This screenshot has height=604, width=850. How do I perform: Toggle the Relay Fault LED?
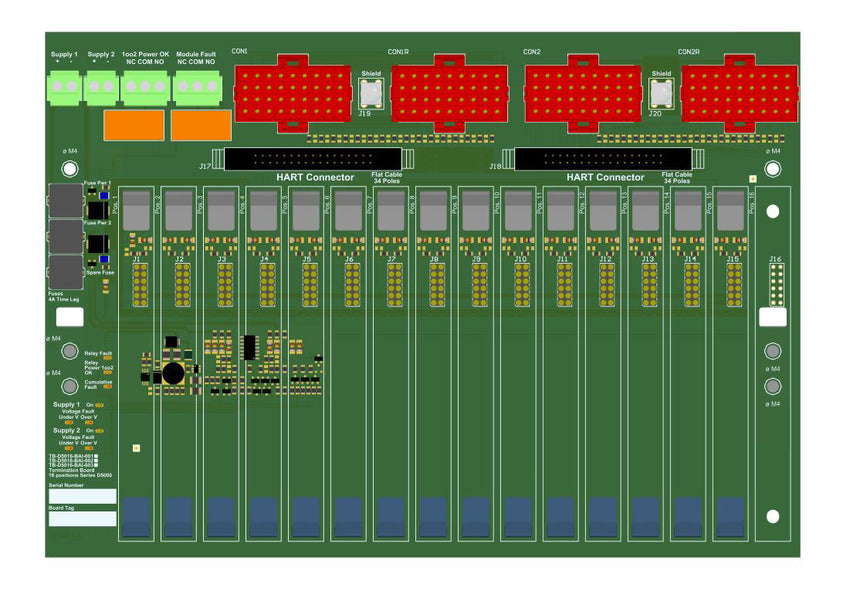(x=107, y=357)
